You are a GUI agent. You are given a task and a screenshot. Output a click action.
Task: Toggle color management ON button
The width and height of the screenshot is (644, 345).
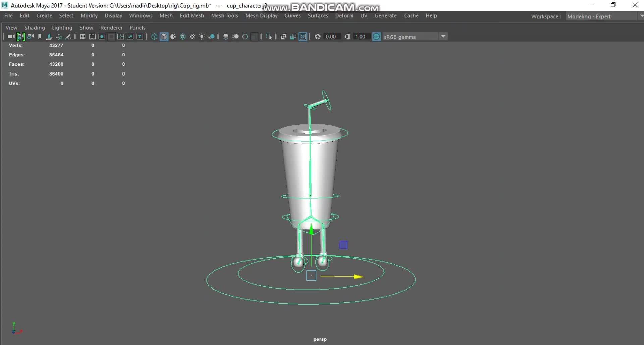pyautogui.click(x=376, y=37)
